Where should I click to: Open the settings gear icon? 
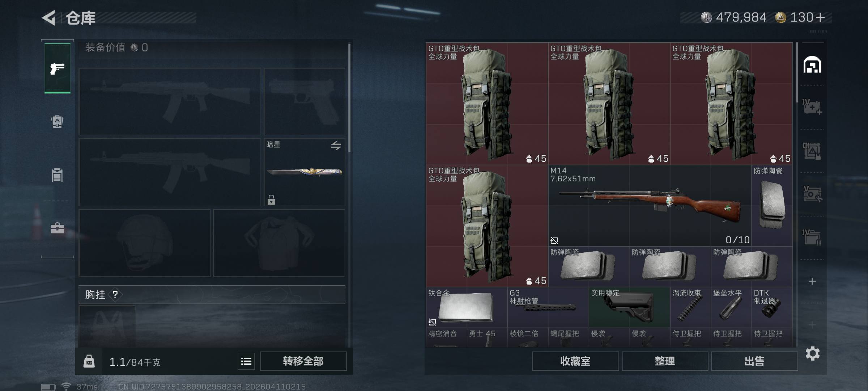click(x=812, y=353)
